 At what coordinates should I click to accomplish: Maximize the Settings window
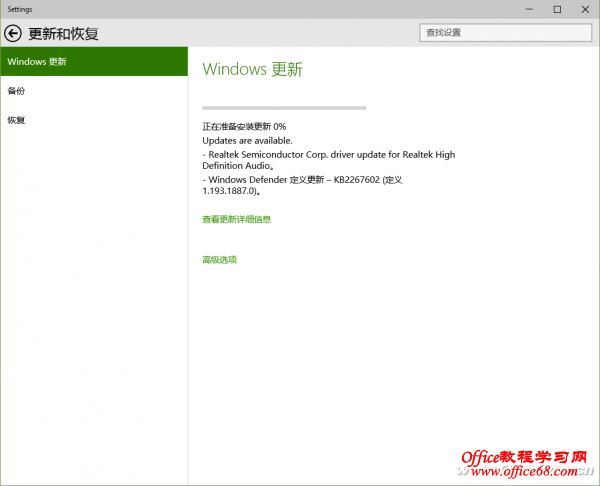tap(558, 9)
